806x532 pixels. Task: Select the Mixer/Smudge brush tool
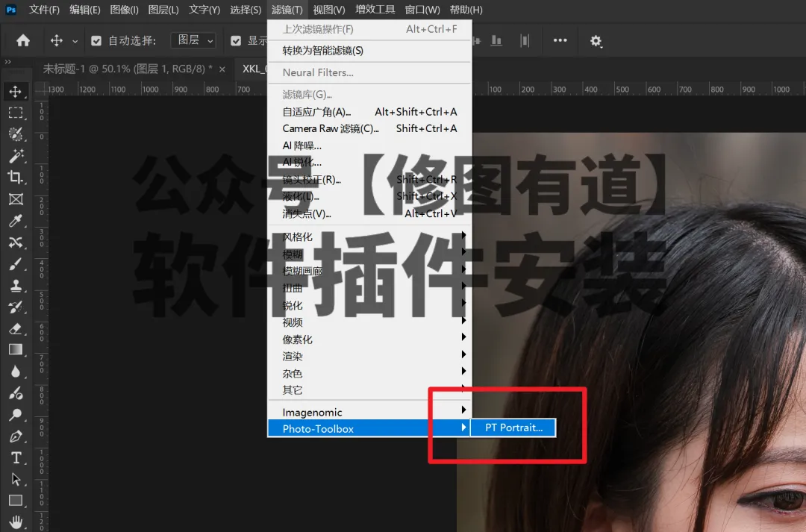[16, 393]
